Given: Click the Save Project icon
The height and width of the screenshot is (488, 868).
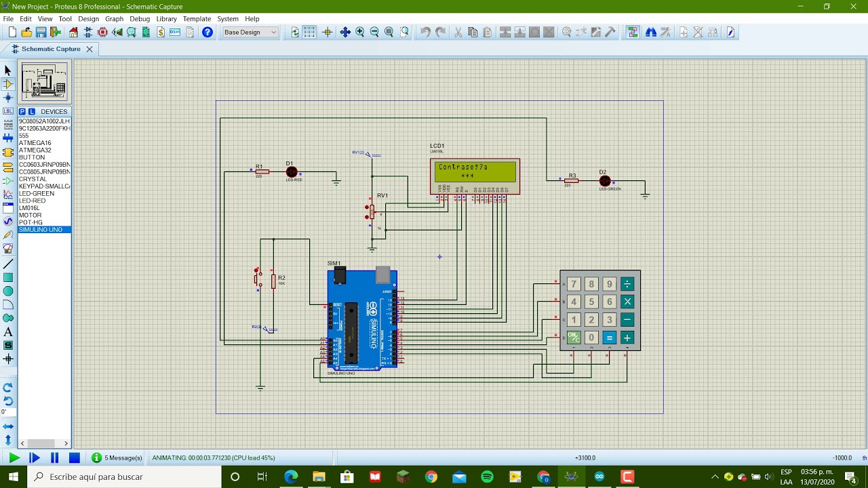Looking at the screenshot, I should pyautogui.click(x=41, y=33).
